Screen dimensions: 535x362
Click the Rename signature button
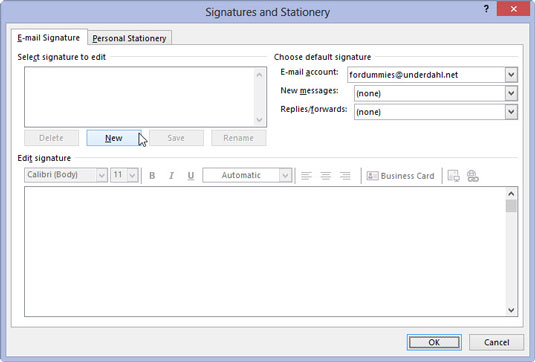click(x=238, y=138)
